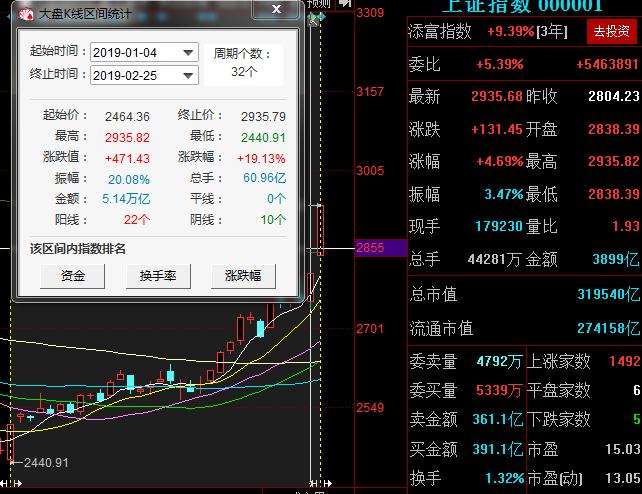The image size is (642, 494).
Task: Click the 涨跌幅 ranking button
Action: (242, 276)
